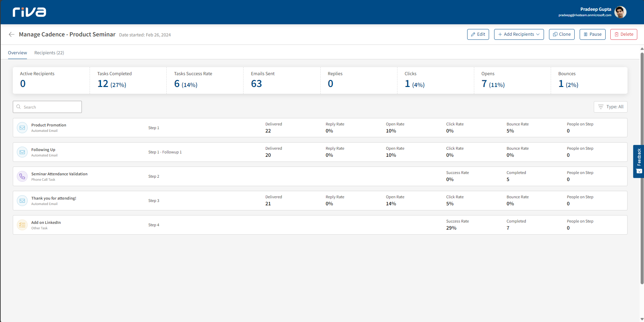Screen dimensions: 644x322
Task: Switch to the Recipients (22) tab
Action: tap(49, 53)
